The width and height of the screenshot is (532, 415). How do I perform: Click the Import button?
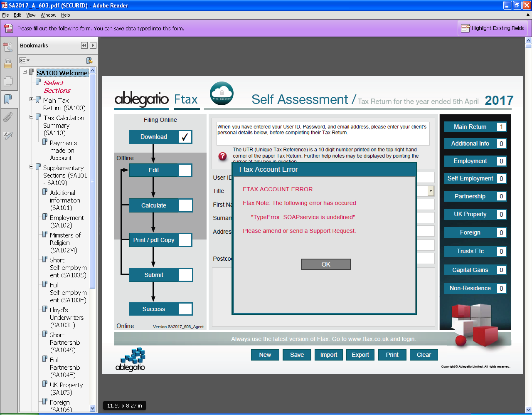[x=329, y=355]
